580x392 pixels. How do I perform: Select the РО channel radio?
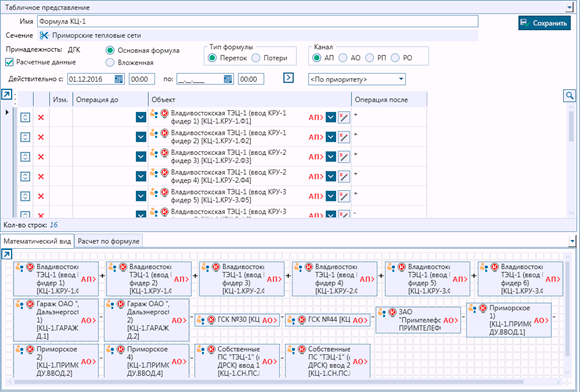pyautogui.click(x=395, y=58)
